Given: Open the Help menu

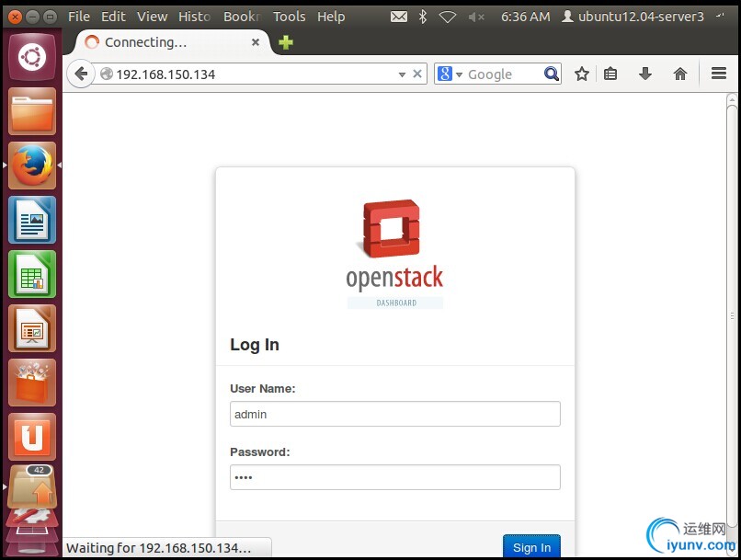Looking at the screenshot, I should pos(331,17).
